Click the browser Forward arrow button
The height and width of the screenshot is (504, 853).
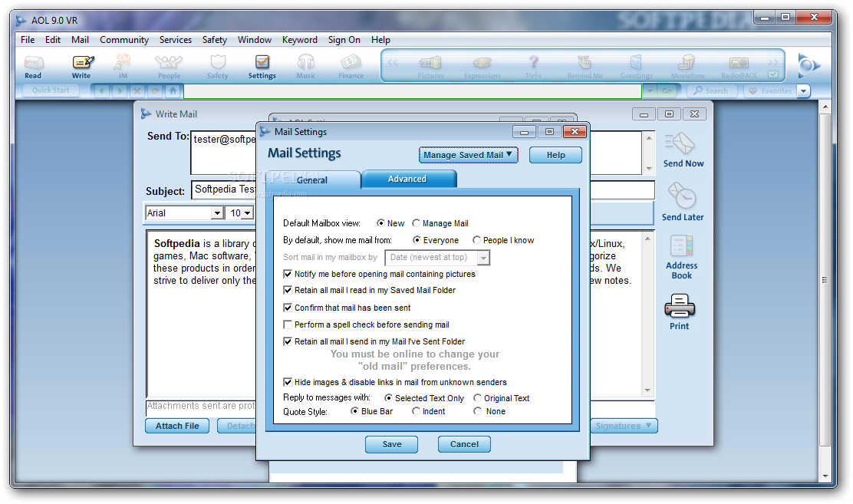120,91
